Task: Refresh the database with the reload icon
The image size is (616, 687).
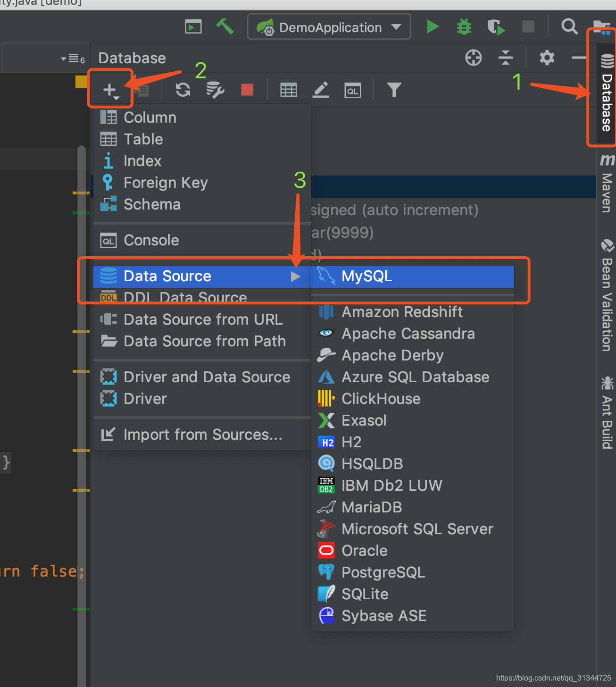Action: [x=183, y=89]
